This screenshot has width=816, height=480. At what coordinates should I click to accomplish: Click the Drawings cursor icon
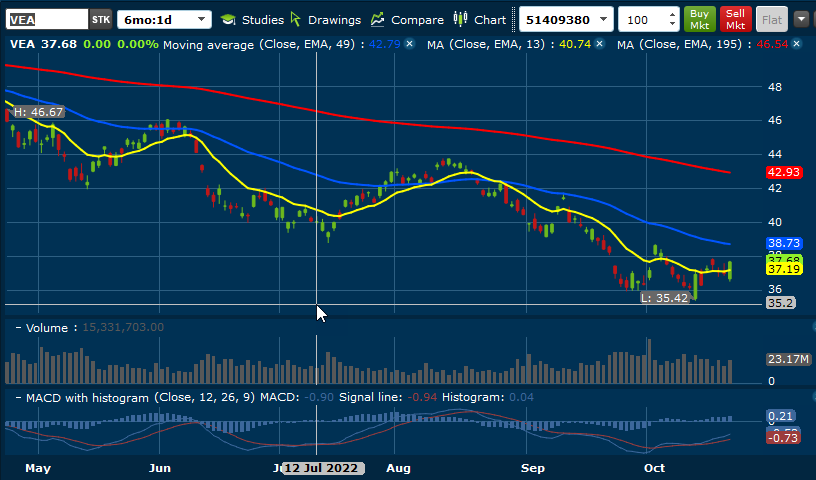(x=296, y=19)
